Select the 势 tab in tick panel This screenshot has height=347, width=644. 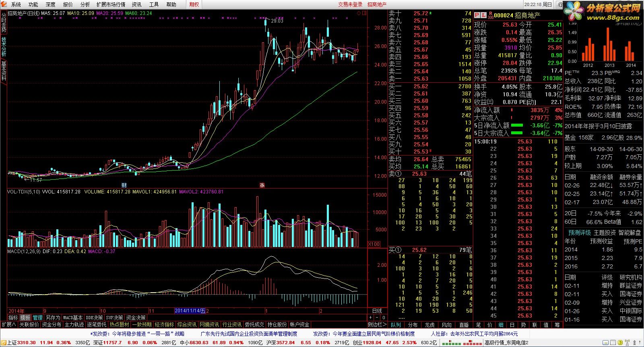pos(523,325)
